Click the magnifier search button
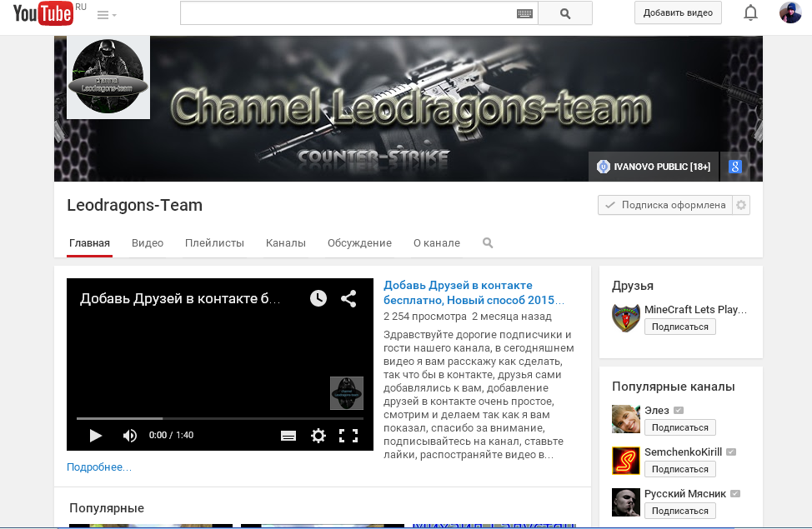 [565, 13]
